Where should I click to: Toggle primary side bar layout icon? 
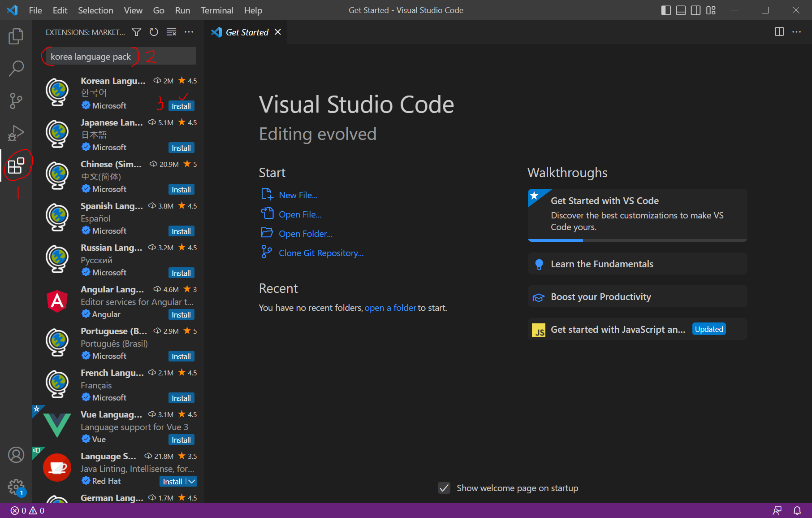point(666,10)
